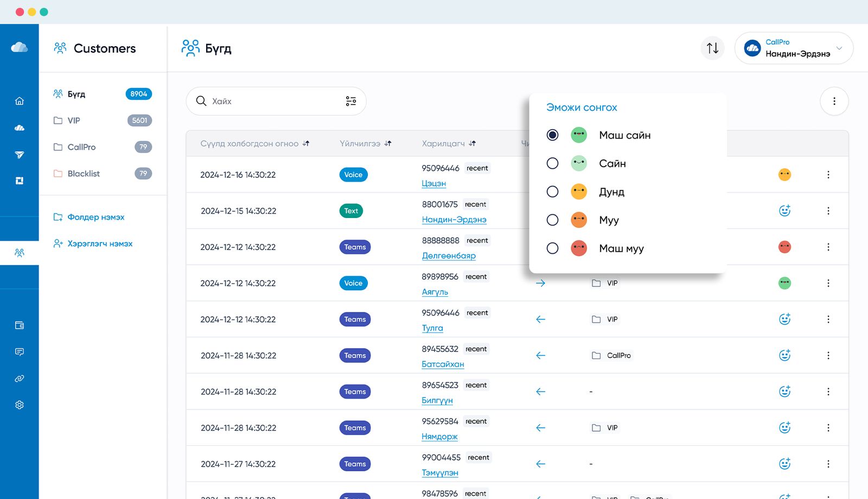Open the page-level three-dot menu

pos(834,101)
